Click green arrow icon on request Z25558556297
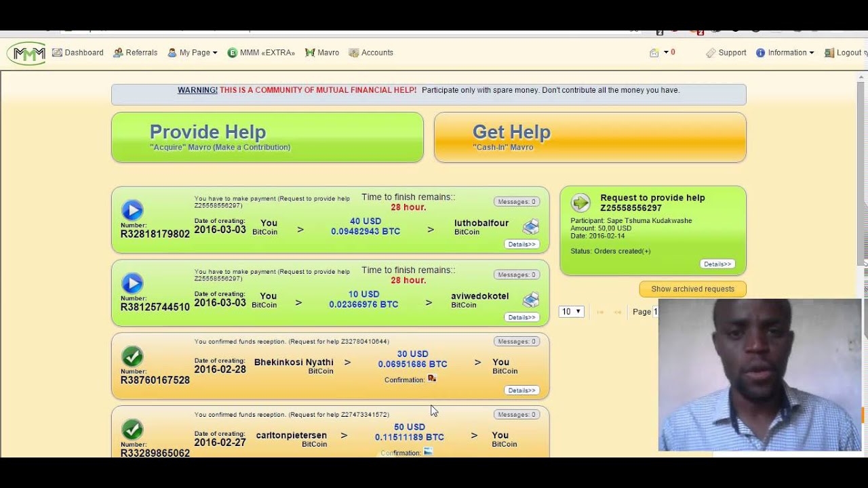 point(580,203)
